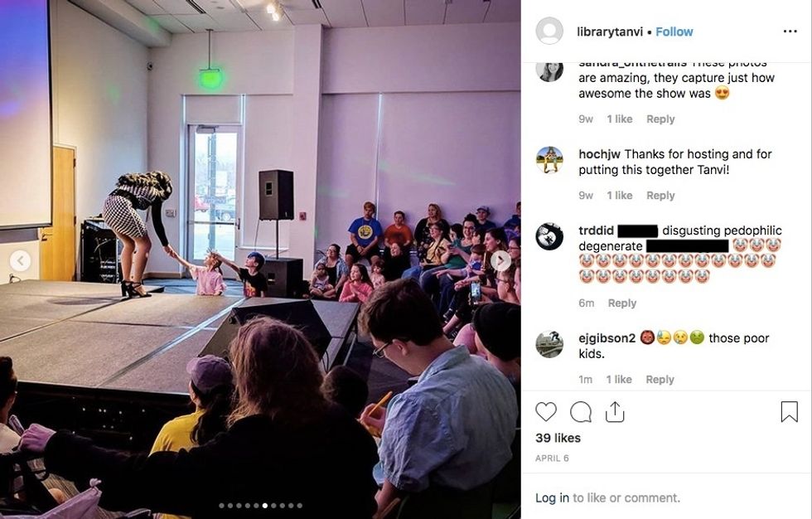Screen dimensions: 812x519
Task: Share the post using the upload arrow icon
Action: coord(615,412)
